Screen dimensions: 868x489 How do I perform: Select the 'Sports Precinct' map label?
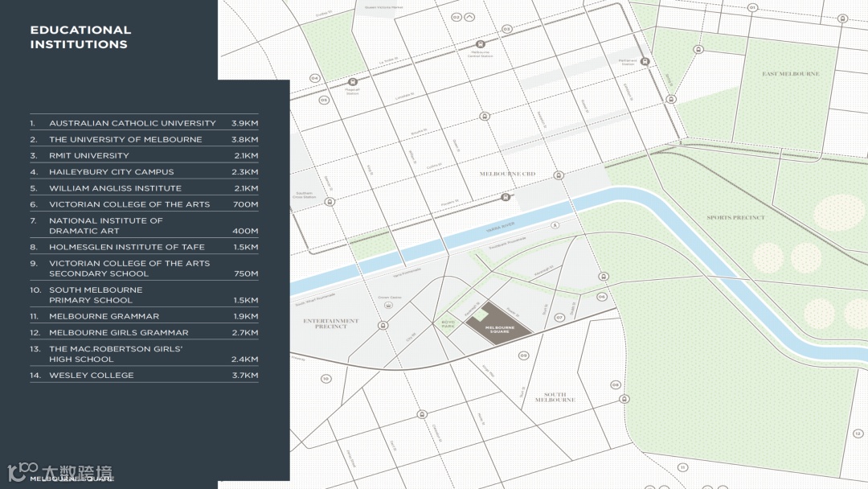tap(735, 218)
